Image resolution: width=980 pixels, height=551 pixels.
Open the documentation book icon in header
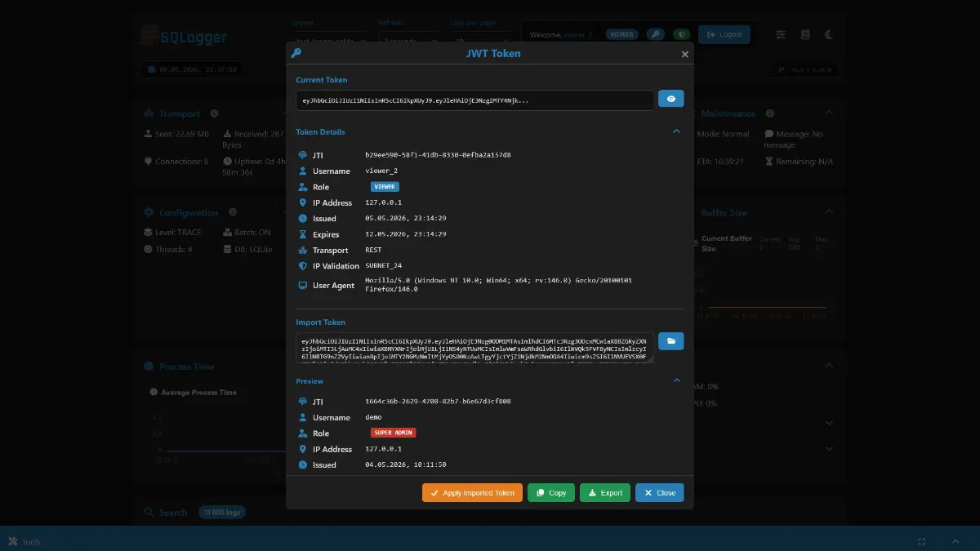pyautogui.click(x=805, y=34)
